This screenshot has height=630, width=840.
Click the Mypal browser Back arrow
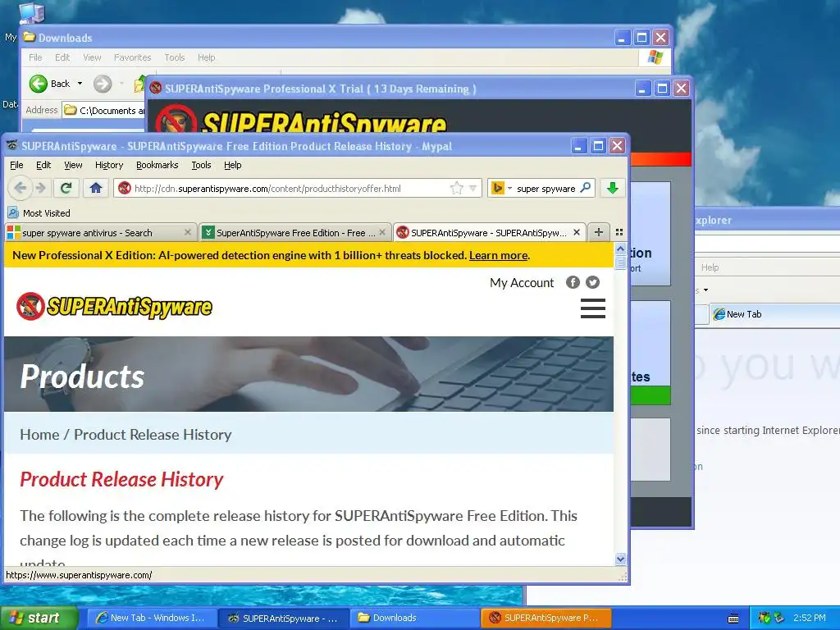coord(21,188)
